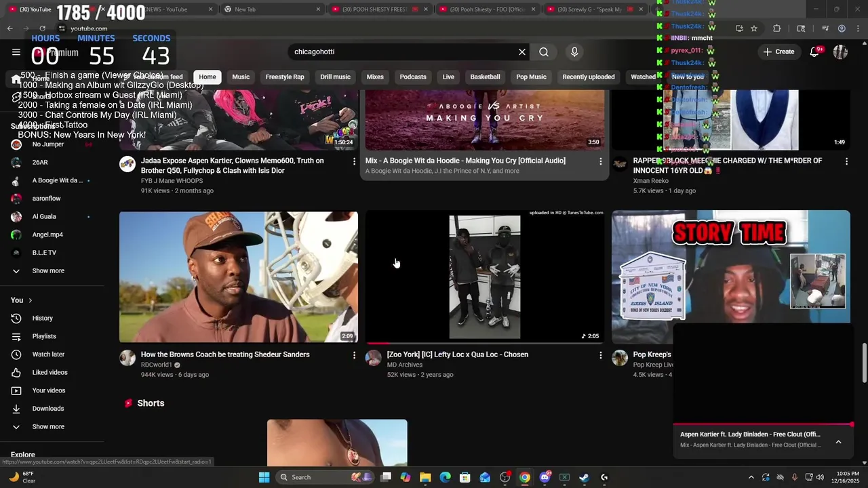This screenshot has height=488, width=868.
Task: Open Steam from the taskbar
Action: click(584, 477)
